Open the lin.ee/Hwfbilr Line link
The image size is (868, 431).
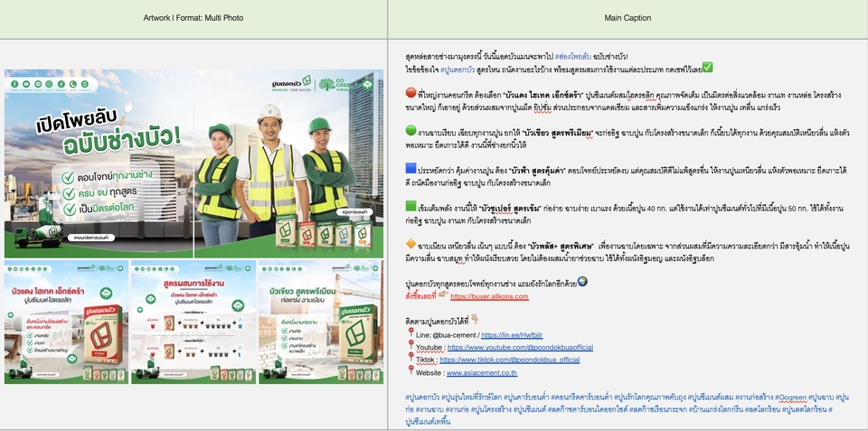(x=512, y=334)
